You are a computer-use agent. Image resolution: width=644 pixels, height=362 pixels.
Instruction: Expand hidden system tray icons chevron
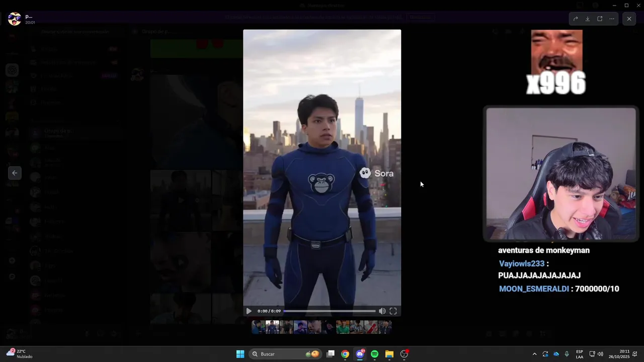point(534,354)
